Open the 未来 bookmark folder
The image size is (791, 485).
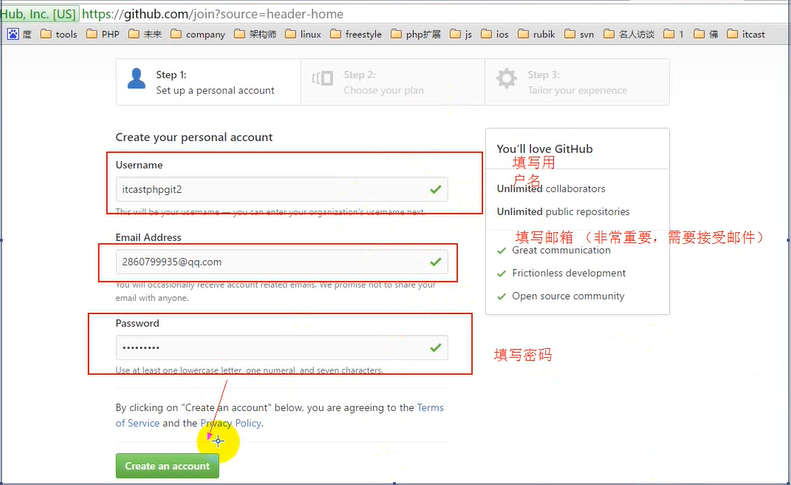(145, 34)
